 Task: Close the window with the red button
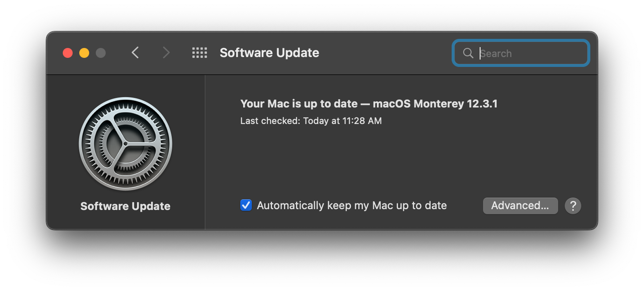68,53
